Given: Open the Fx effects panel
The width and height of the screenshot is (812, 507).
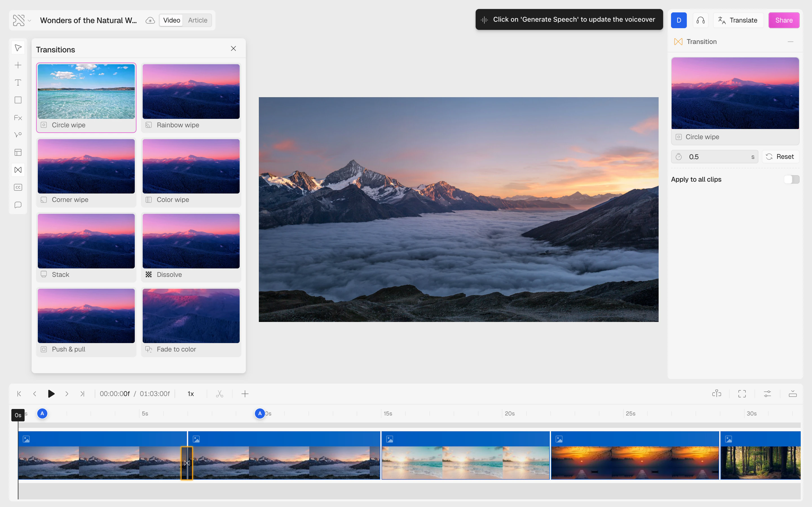Looking at the screenshot, I should 18,118.
